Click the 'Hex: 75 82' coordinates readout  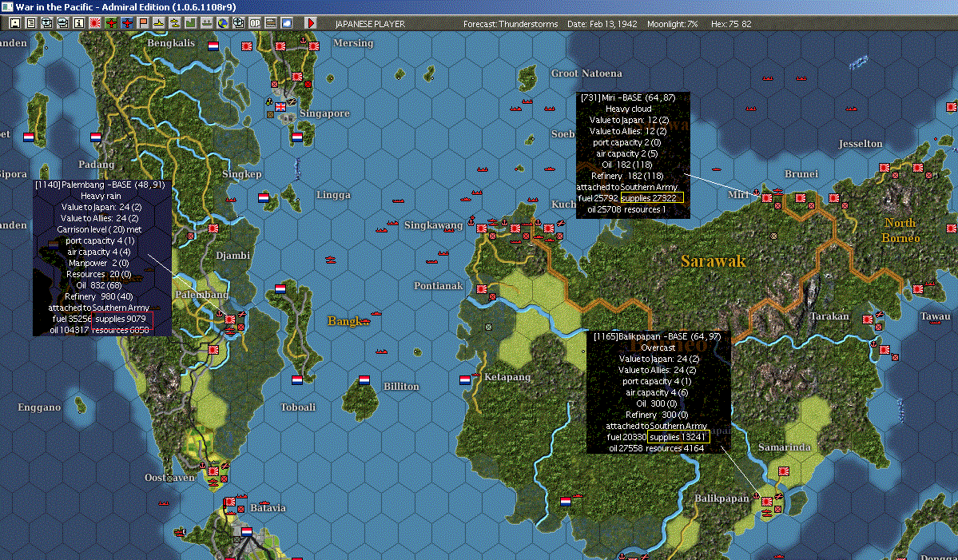(731, 24)
